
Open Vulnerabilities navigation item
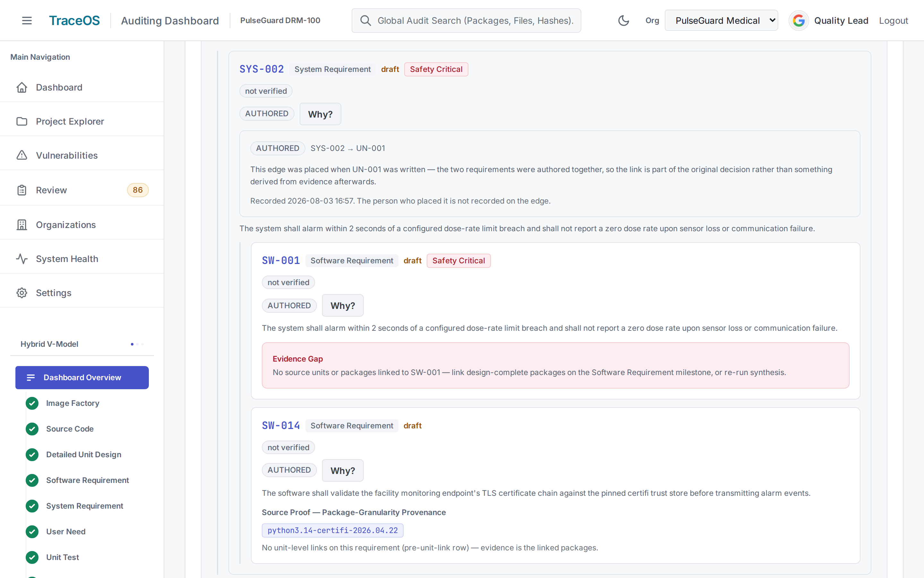pos(82,155)
